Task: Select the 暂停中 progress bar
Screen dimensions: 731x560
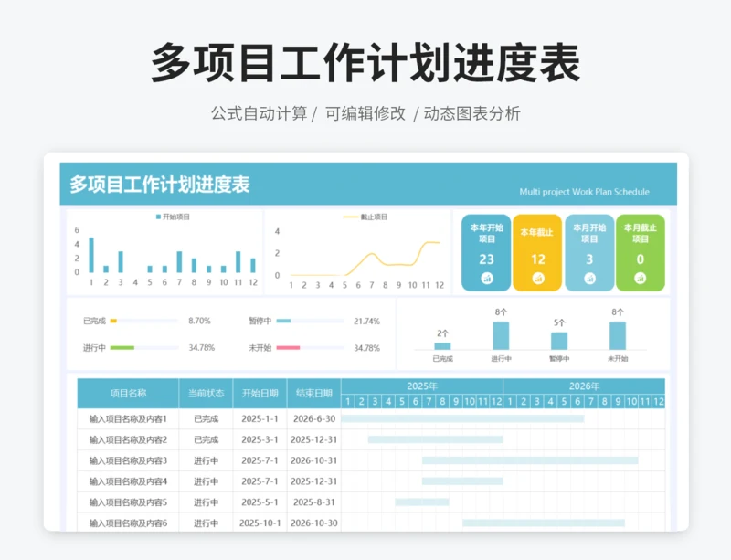Action: coord(310,321)
